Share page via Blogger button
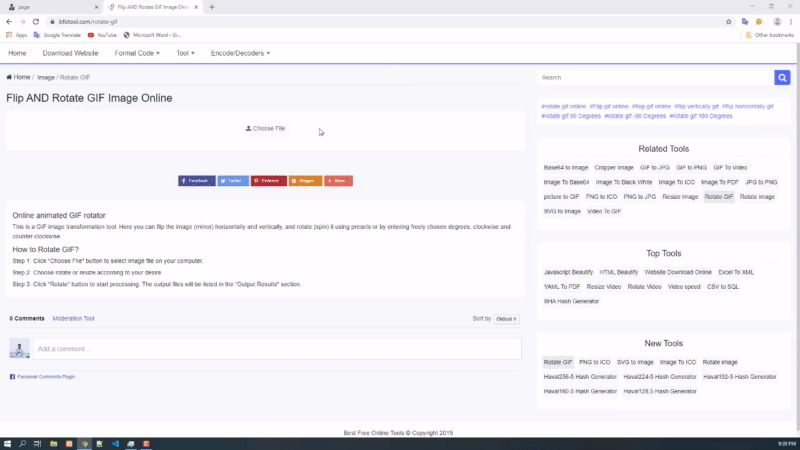800x450 pixels. tap(305, 181)
